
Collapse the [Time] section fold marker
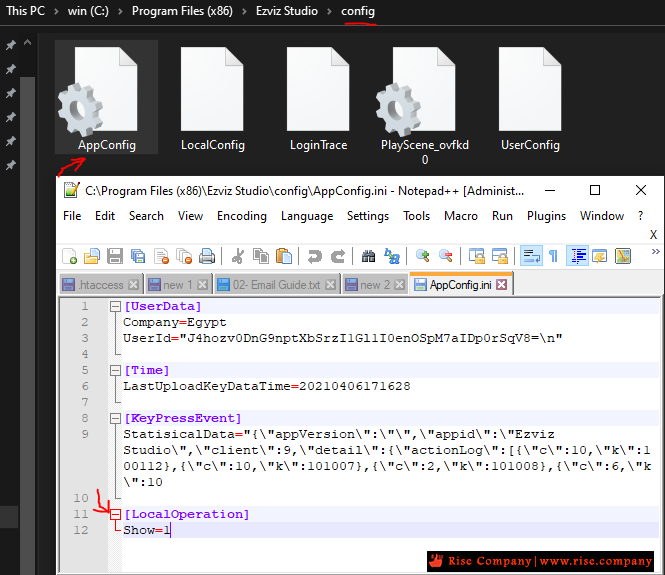point(115,370)
